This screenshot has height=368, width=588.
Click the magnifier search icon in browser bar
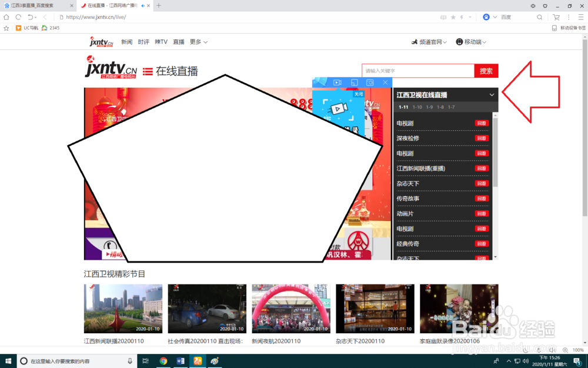pos(539,17)
